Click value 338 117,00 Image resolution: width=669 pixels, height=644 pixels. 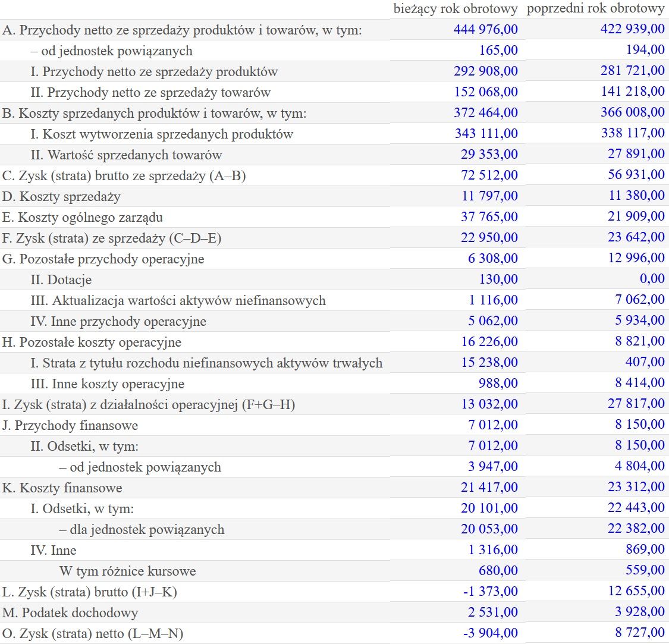coord(633,133)
